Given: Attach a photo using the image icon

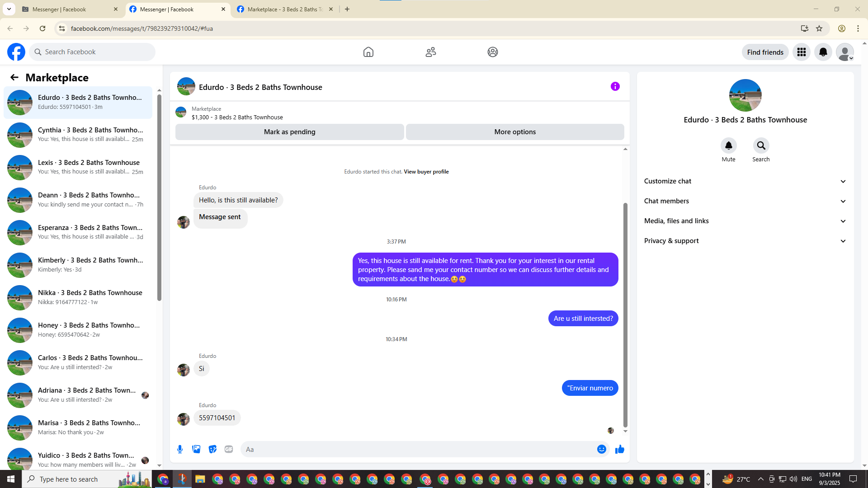Looking at the screenshot, I should 196,449.
